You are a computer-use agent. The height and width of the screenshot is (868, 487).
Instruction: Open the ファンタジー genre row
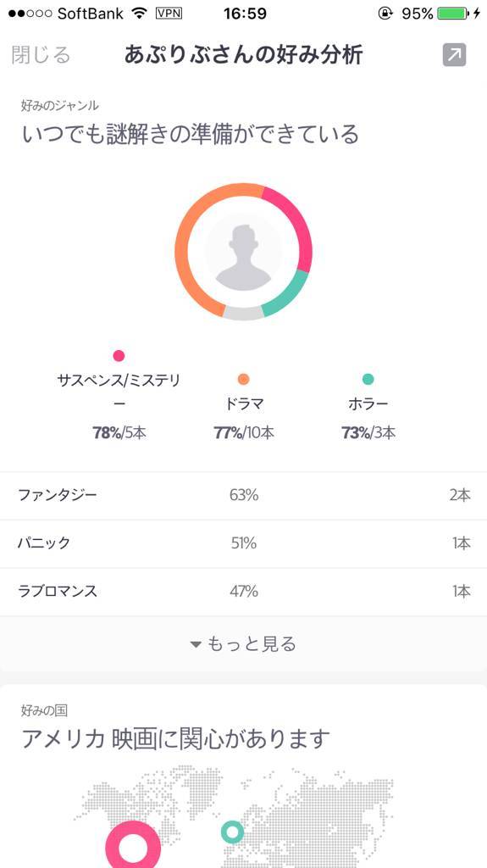[244, 495]
